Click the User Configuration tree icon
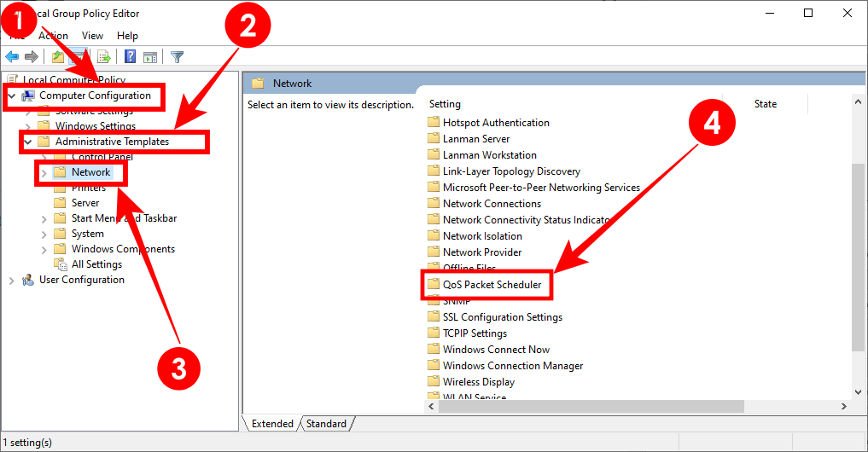 click(x=27, y=280)
